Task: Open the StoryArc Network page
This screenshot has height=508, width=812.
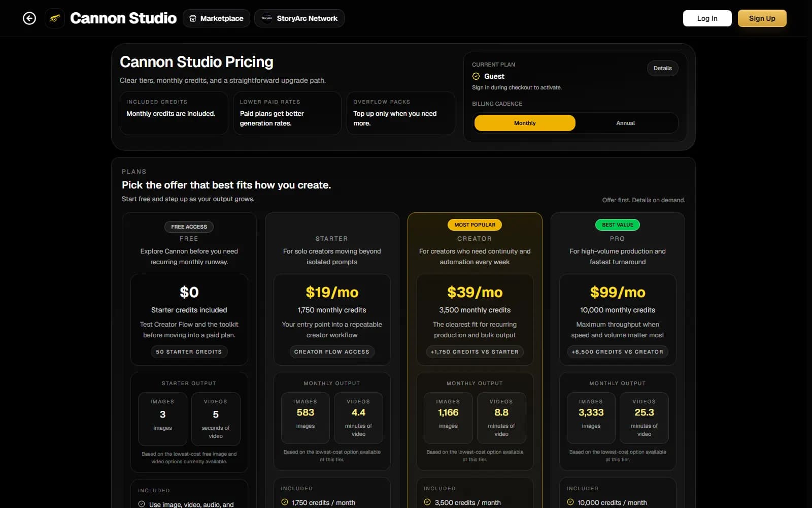Action: [299, 18]
